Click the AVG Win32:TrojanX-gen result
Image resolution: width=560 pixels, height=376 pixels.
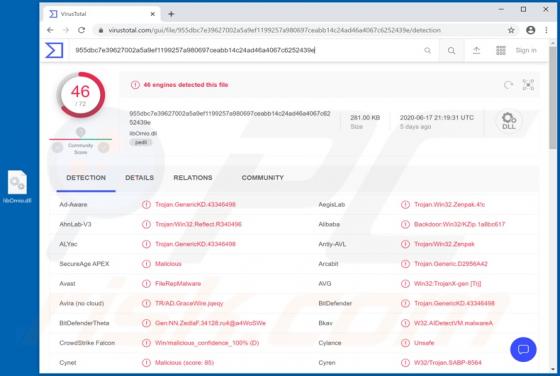pos(448,284)
